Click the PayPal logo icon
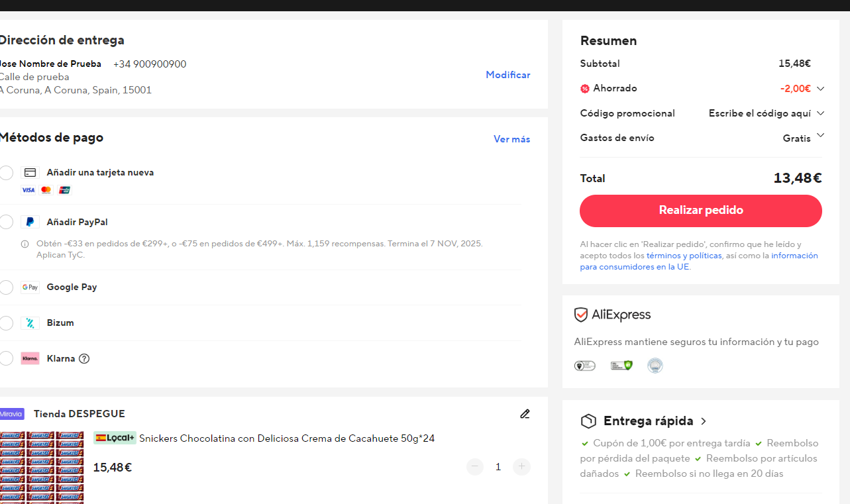Viewport: 850px width, 504px height. tap(30, 222)
